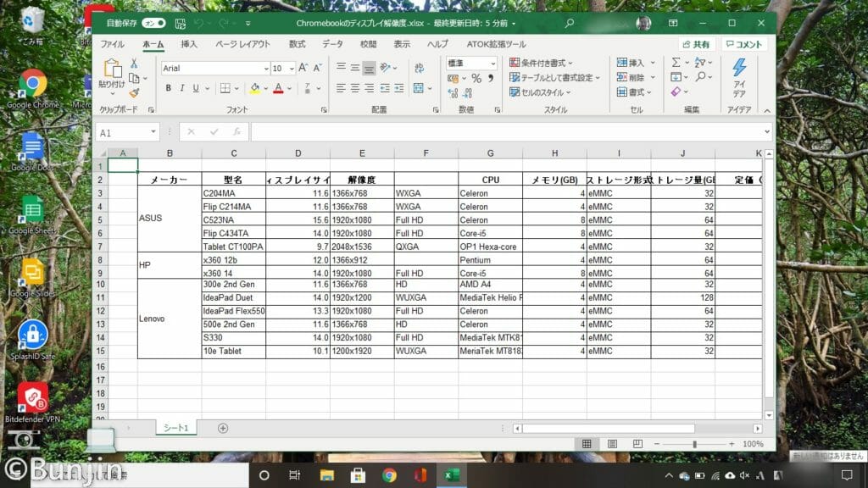Toggle Italic formatting
This screenshot has height=488, width=868.
[182, 88]
